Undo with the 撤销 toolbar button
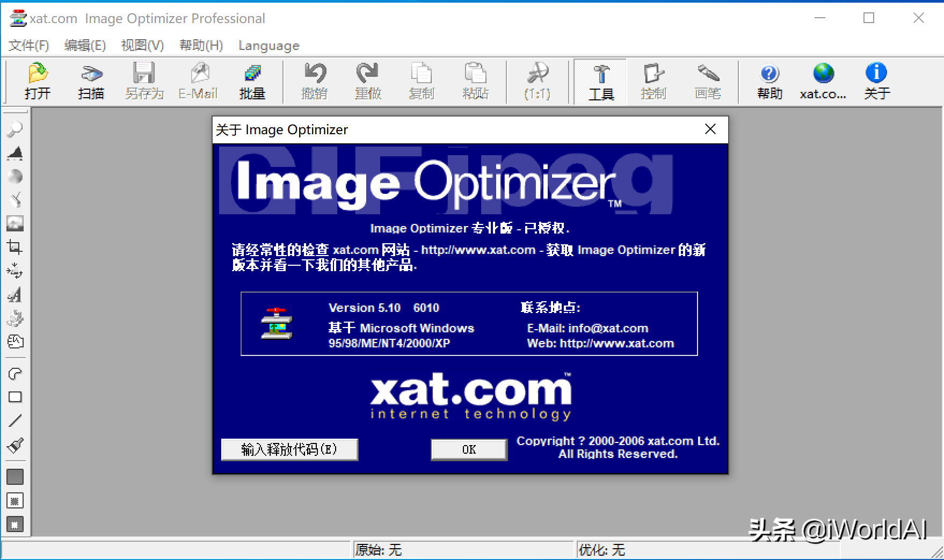 click(x=315, y=82)
